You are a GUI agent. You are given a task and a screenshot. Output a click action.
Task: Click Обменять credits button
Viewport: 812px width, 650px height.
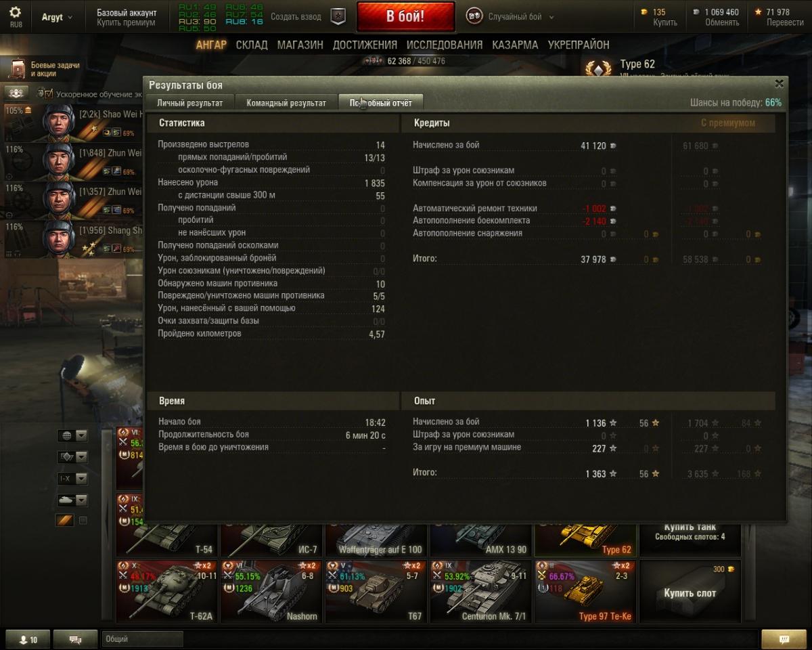click(722, 22)
